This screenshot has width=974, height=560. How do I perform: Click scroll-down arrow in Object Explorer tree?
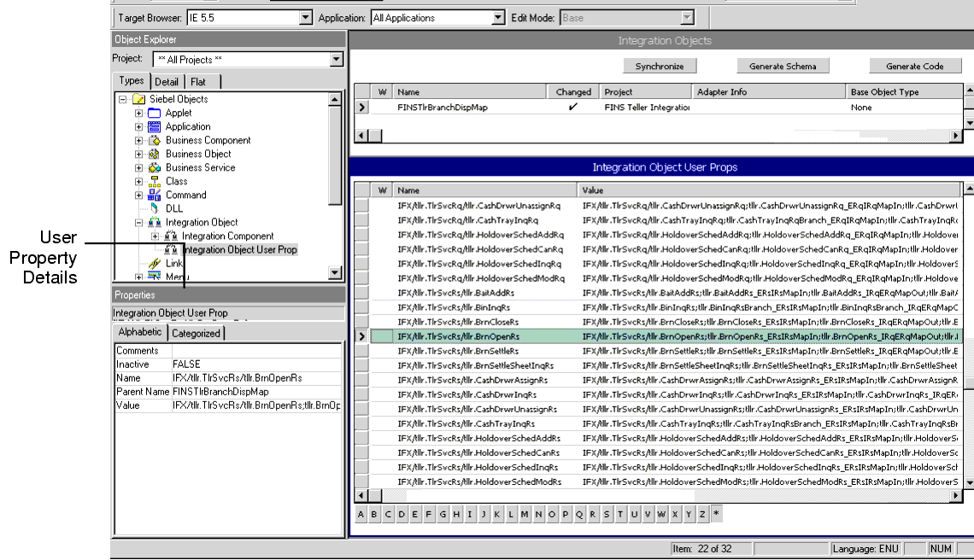click(x=335, y=272)
